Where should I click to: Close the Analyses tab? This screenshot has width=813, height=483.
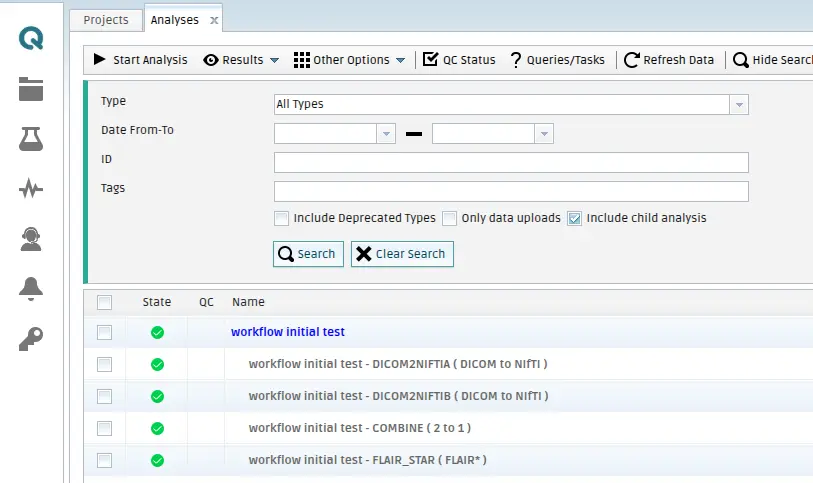(x=214, y=20)
